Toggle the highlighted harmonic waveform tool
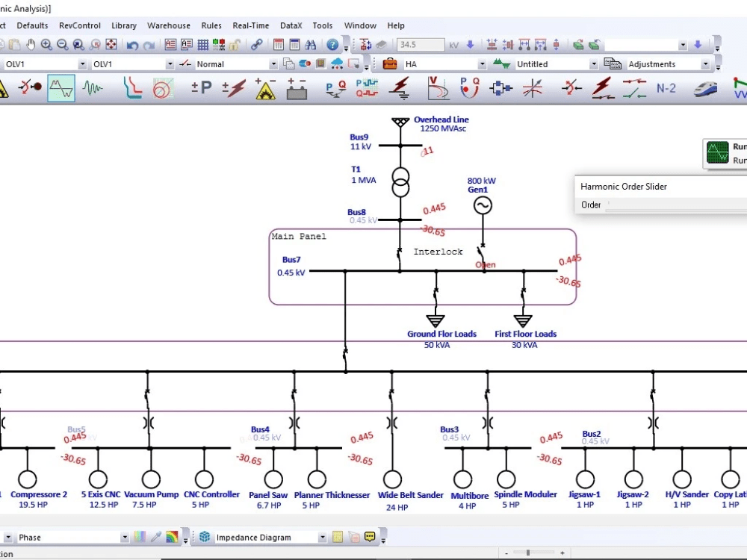 60,88
